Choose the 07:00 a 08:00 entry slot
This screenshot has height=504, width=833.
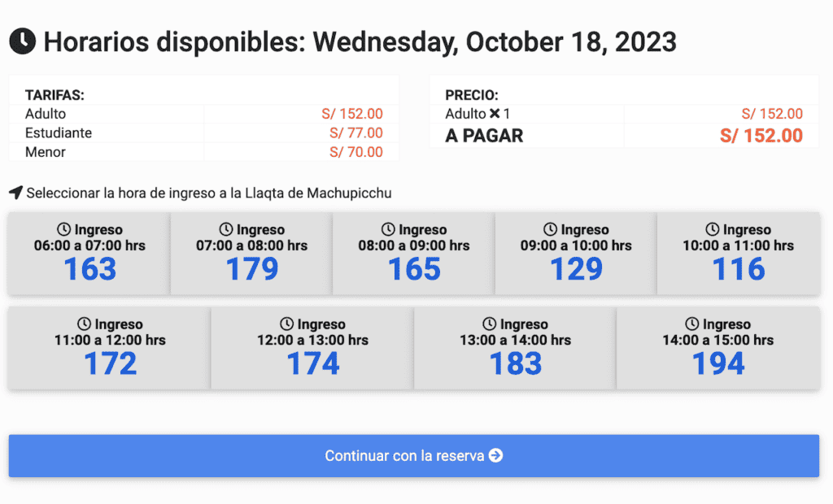coord(251,254)
